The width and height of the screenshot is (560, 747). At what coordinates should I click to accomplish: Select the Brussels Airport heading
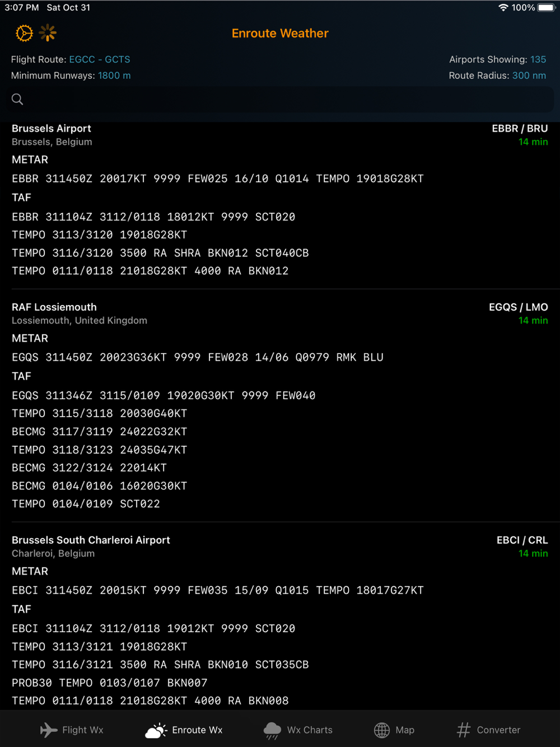coord(52,128)
